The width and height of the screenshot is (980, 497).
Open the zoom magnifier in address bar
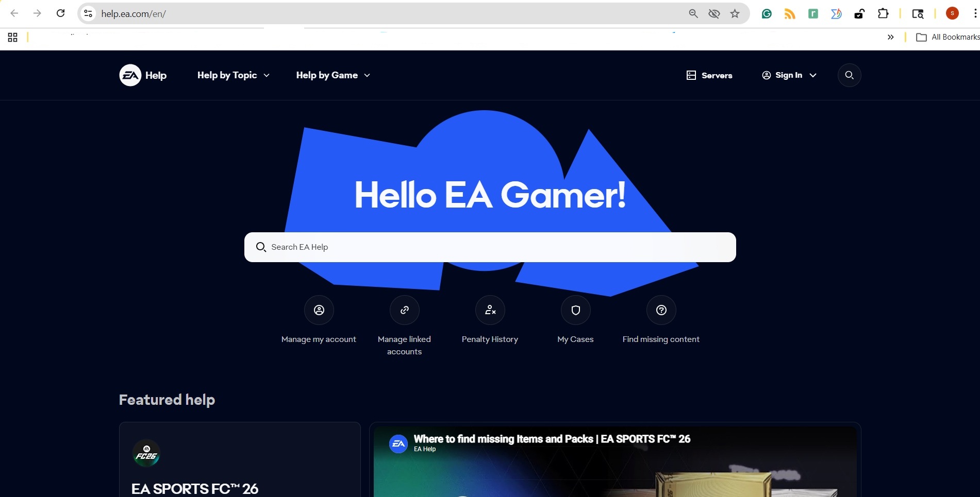pyautogui.click(x=693, y=13)
